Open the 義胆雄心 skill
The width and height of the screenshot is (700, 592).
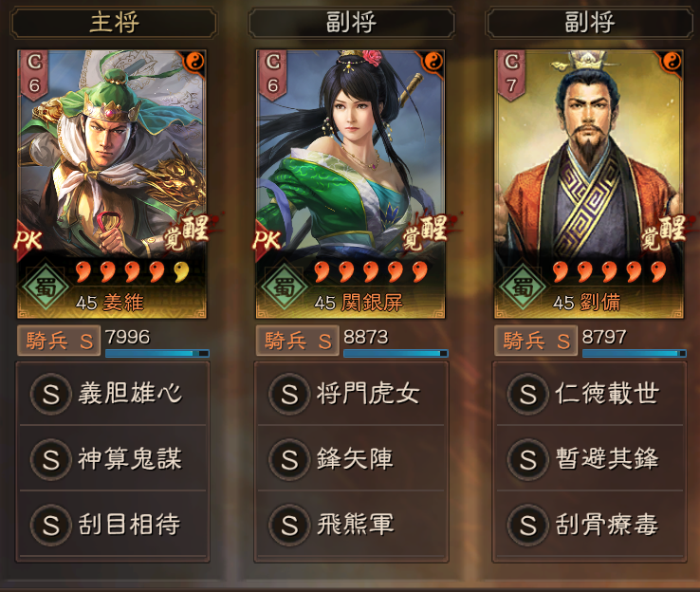(x=113, y=394)
